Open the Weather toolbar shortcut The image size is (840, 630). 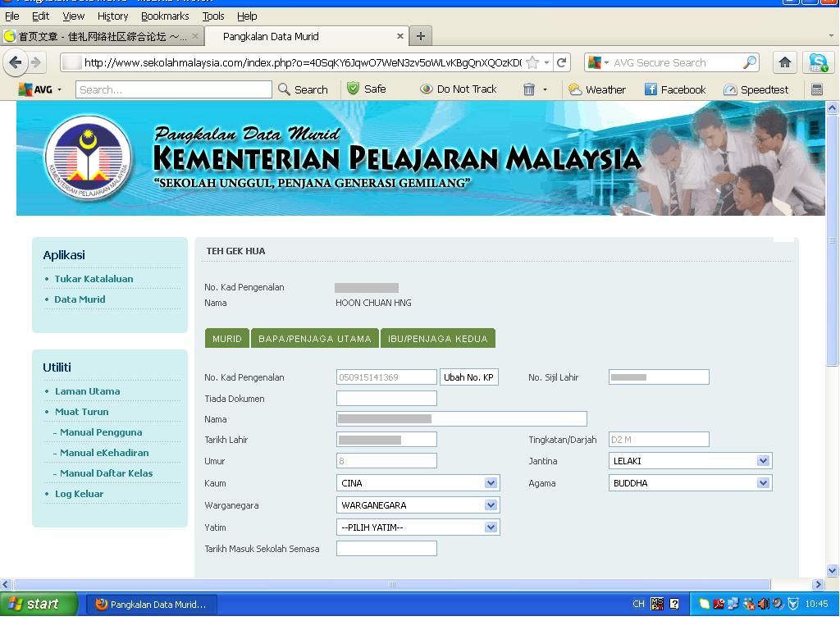(x=597, y=89)
